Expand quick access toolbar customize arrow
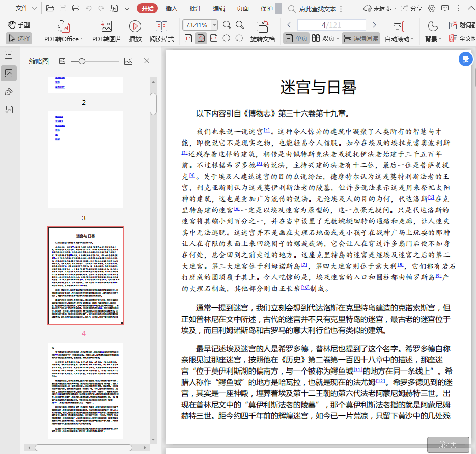The height and width of the screenshot is (454, 476). point(127,9)
